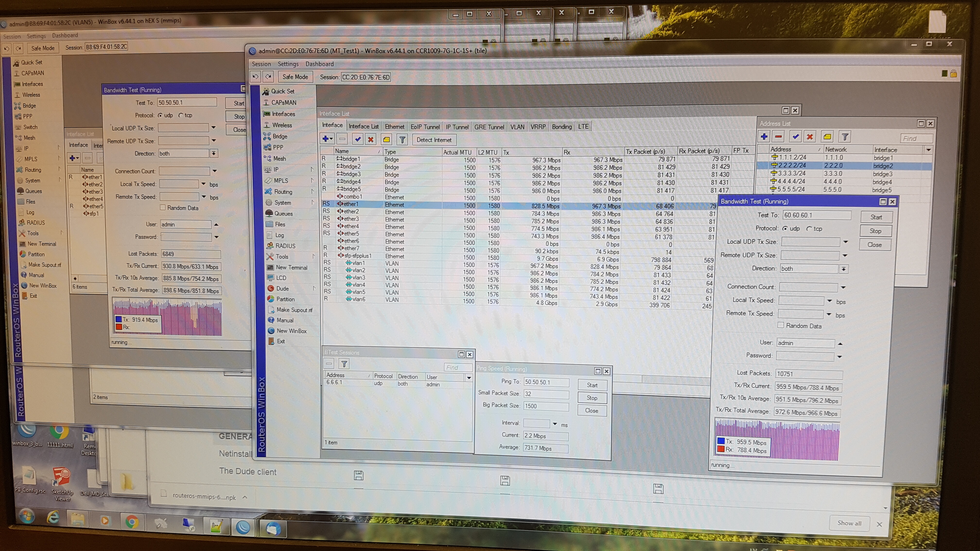
Task: Click the yellow comment icon in Address List
Action: pos(827,137)
